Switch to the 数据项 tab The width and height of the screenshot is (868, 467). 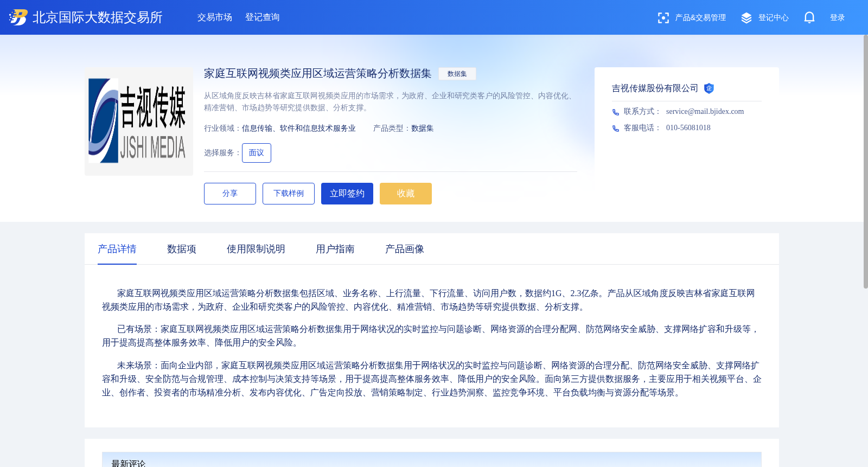(182, 249)
